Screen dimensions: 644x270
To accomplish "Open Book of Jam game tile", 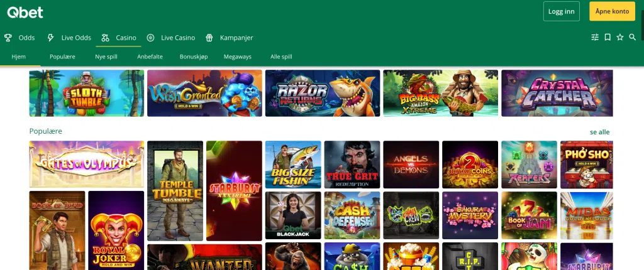I will 529,215.
